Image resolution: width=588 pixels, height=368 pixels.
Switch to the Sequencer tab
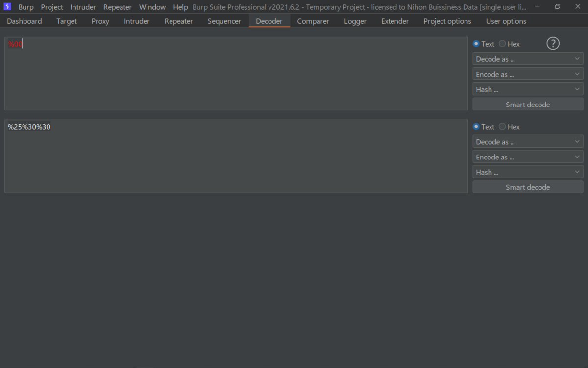[x=224, y=21]
